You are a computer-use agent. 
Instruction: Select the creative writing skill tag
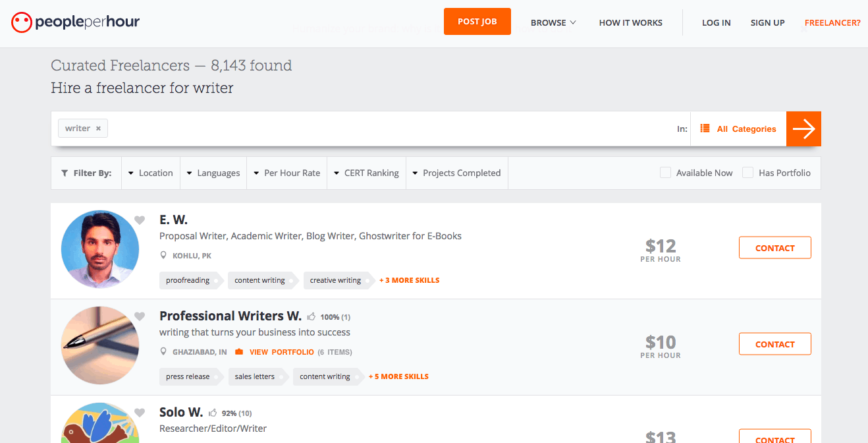pos(338,280)
